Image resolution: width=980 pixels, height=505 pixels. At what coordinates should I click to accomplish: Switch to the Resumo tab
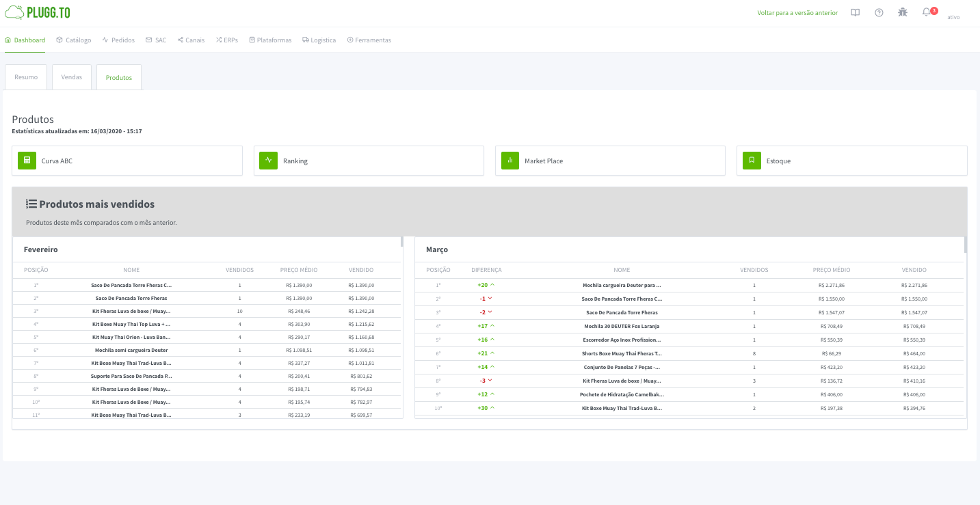tap(26, 77)
